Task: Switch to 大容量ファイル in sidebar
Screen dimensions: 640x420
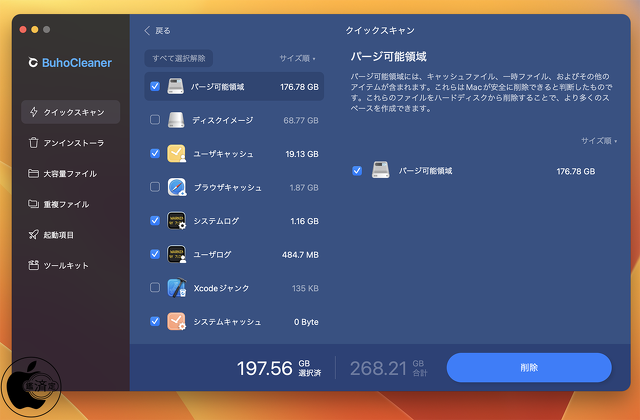Action: point(70,174)
